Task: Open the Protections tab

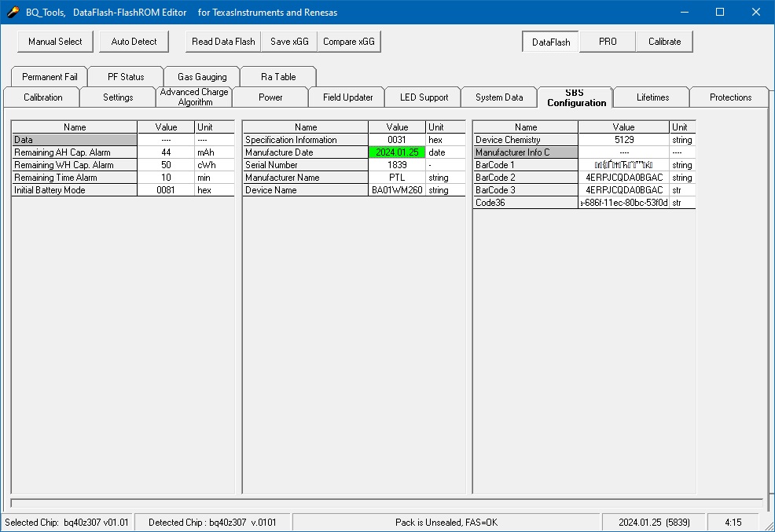Action: 730,97
